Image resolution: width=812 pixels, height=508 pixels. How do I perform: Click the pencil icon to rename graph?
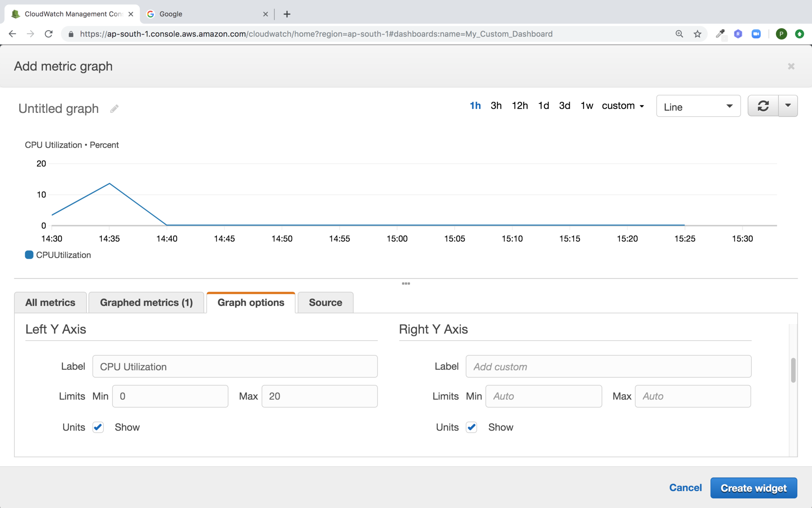pos(114,109)
